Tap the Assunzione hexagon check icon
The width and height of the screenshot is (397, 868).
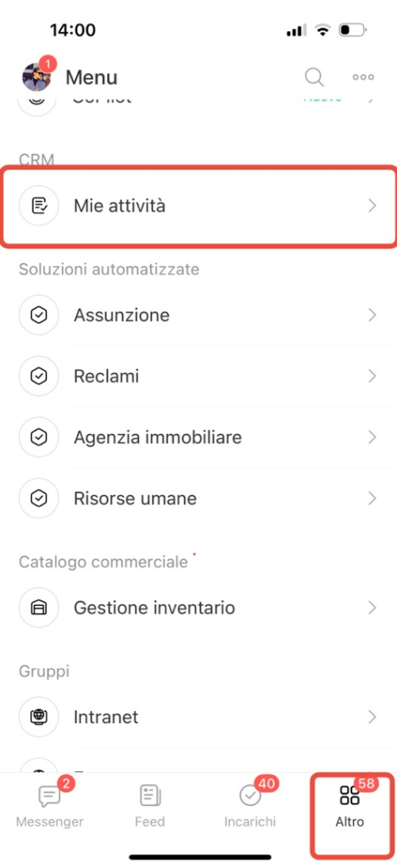(x=39, y=315)
